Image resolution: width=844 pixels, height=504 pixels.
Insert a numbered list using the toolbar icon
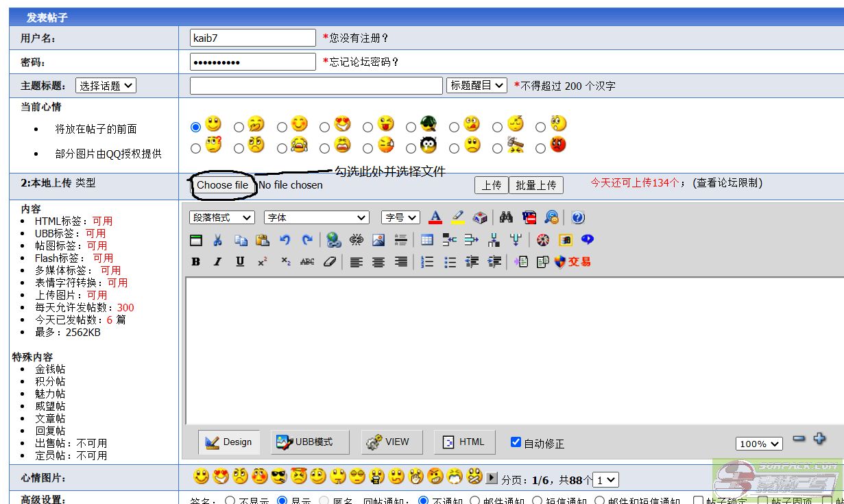(x=427, y=262)
